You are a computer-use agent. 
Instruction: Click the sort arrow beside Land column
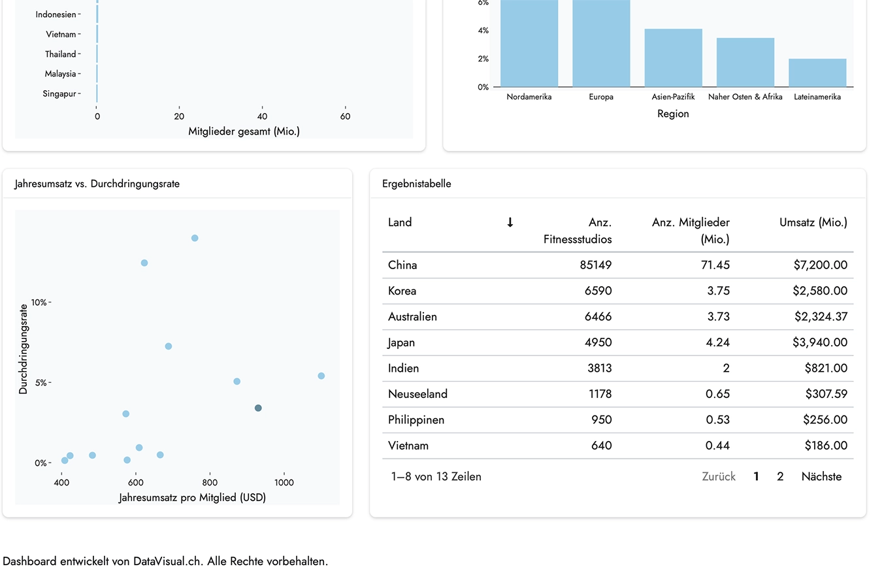[510, 223]
